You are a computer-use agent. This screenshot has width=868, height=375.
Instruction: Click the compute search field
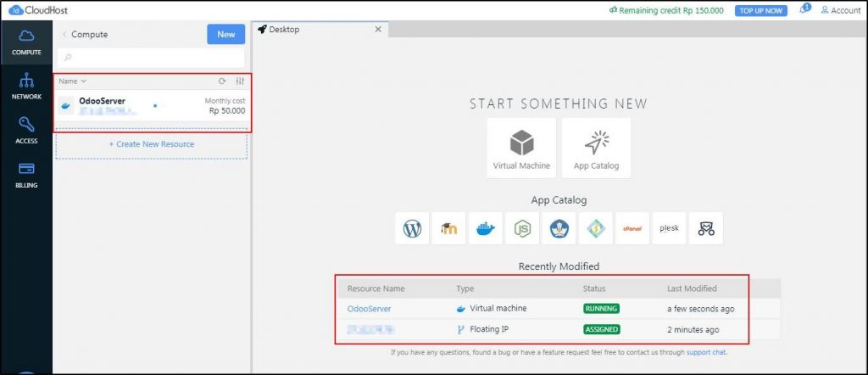coord(151,58)
